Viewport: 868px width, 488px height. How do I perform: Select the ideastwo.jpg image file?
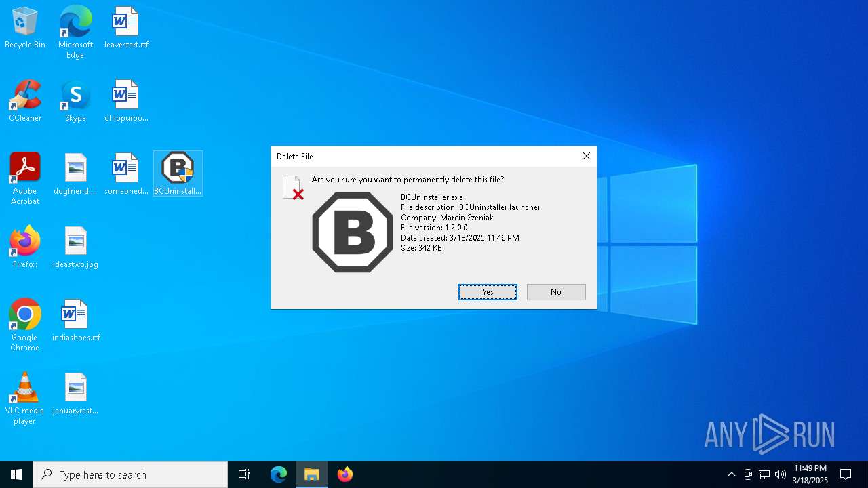tap(75, 248)
